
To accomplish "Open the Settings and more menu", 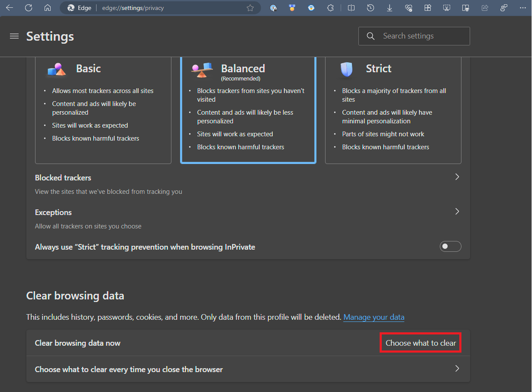I will [522, 8].
